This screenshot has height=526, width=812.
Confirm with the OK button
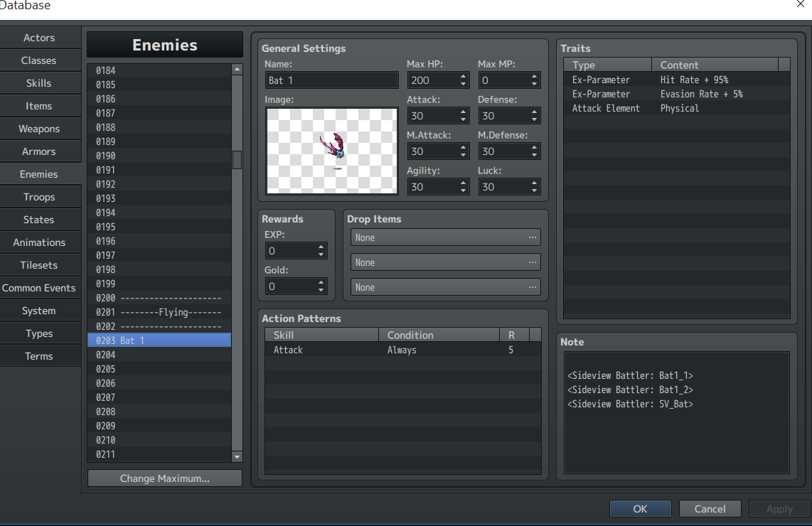click(x=641, y=509)
